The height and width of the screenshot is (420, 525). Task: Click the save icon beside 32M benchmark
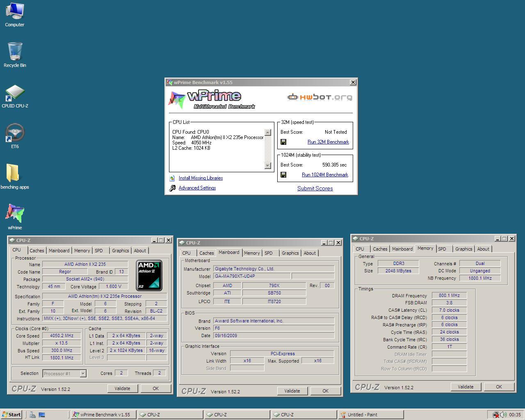[x=283, y=142]
